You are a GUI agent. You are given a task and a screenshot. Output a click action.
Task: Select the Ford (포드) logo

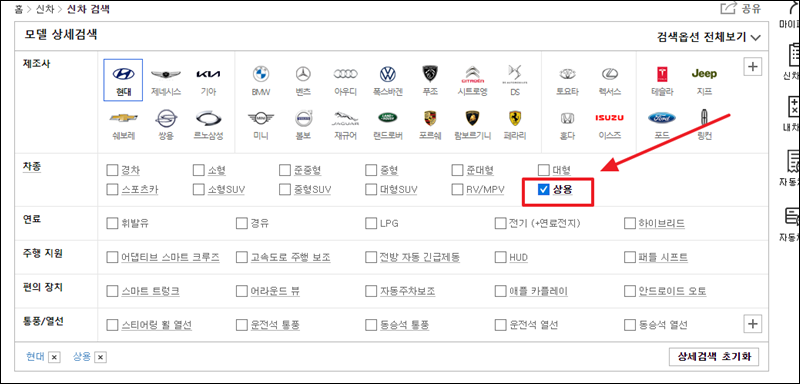(662, 118)
